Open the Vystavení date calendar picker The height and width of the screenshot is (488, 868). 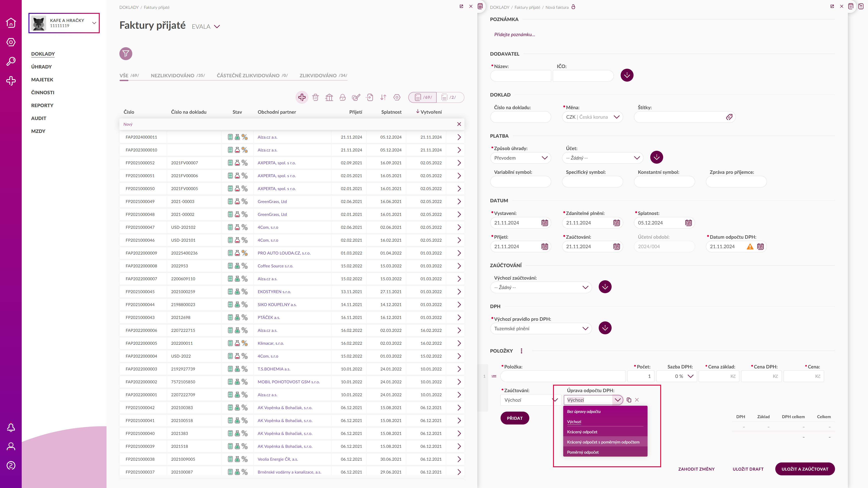click(x=544, y=223)
